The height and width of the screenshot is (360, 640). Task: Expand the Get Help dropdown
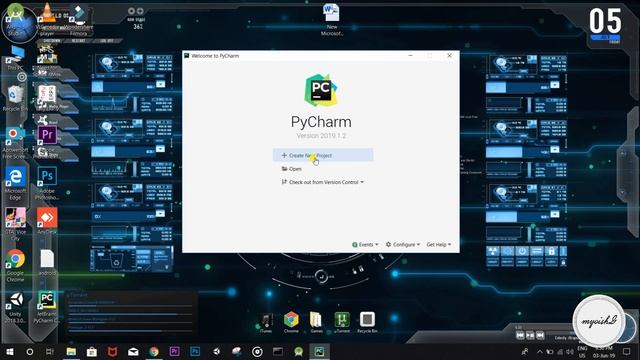439,244
